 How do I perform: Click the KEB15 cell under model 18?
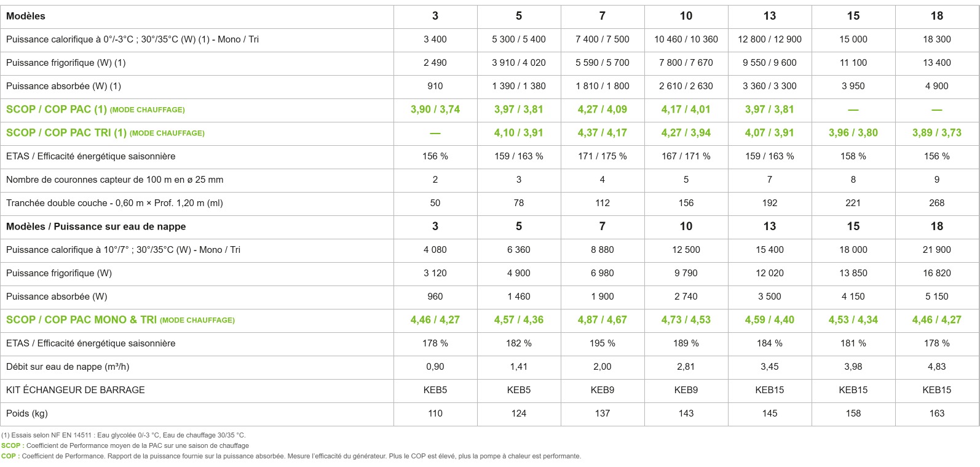coord(937,390)
